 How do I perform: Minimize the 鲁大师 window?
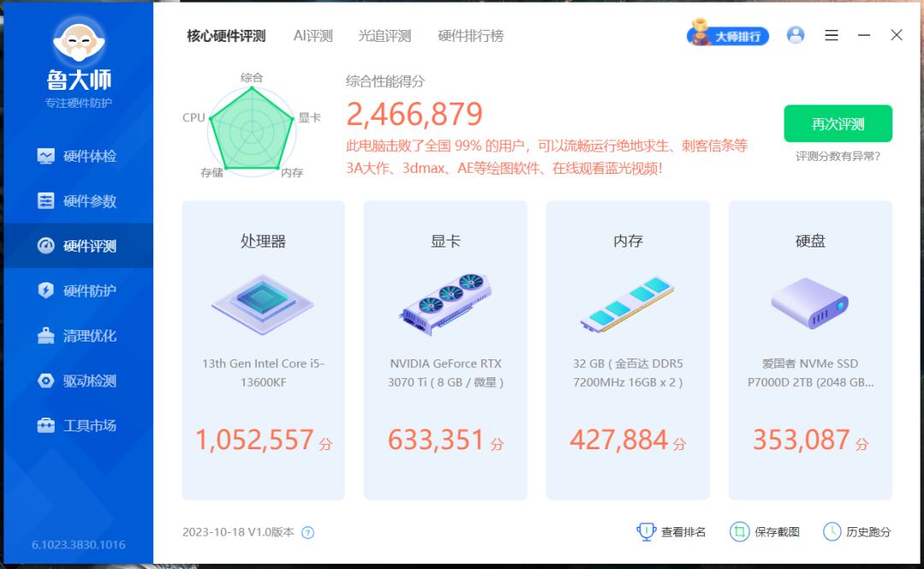[x=864, y=35]
